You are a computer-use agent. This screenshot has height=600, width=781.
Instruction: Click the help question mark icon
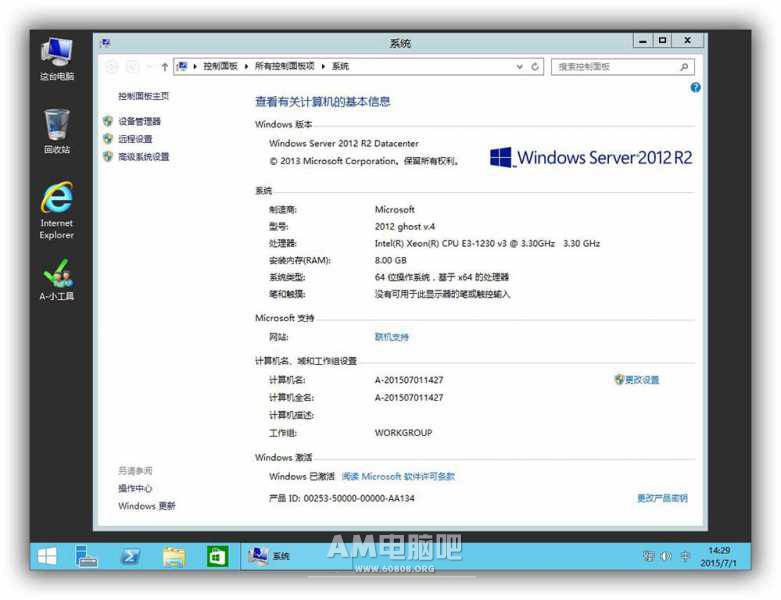(695, 88)
